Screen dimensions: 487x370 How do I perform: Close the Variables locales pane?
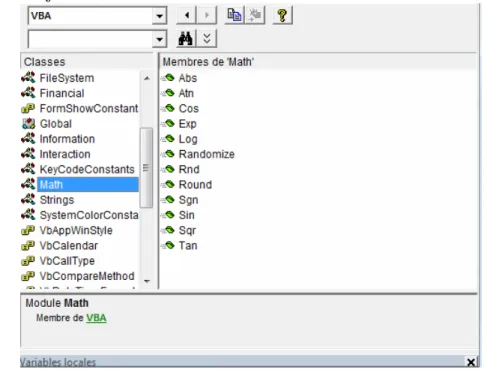click(471, 362)
